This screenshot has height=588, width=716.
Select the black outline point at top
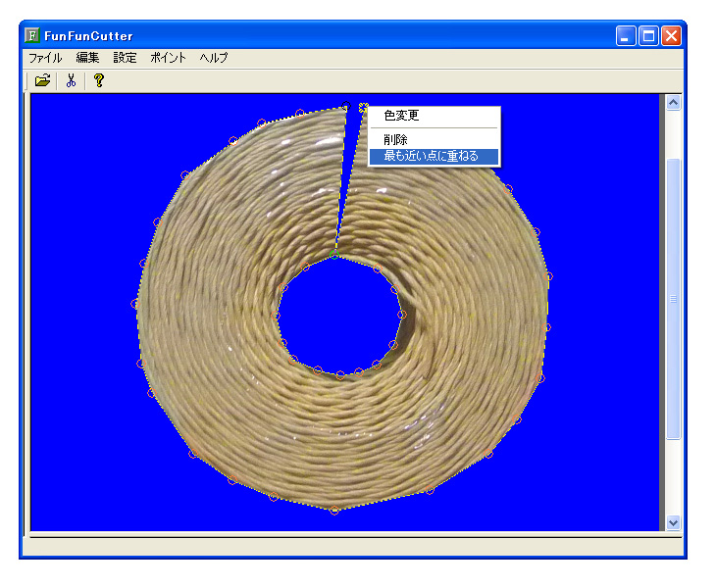(x=345, y=107)
